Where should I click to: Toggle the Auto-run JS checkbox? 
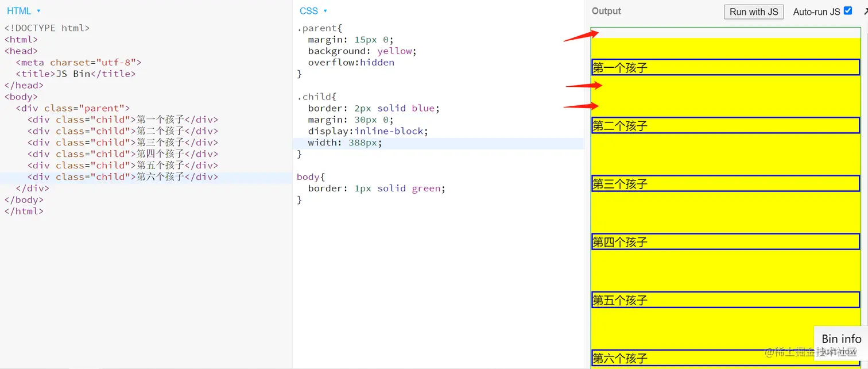point(848,10)
